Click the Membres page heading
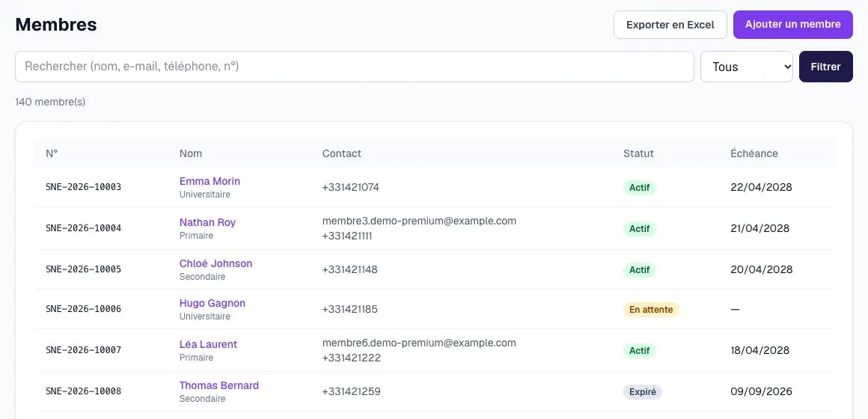Image resolution: width=868 pixels, height=419 pixels. [x=56, y=25]
